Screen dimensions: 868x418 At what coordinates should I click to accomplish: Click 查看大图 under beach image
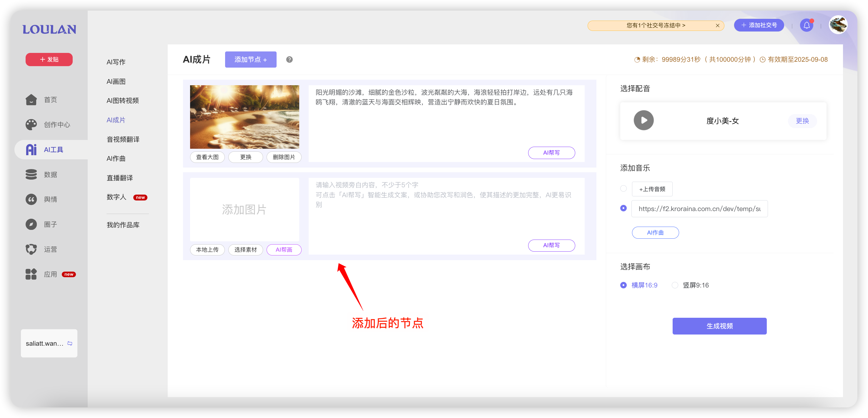coord(207,157)
